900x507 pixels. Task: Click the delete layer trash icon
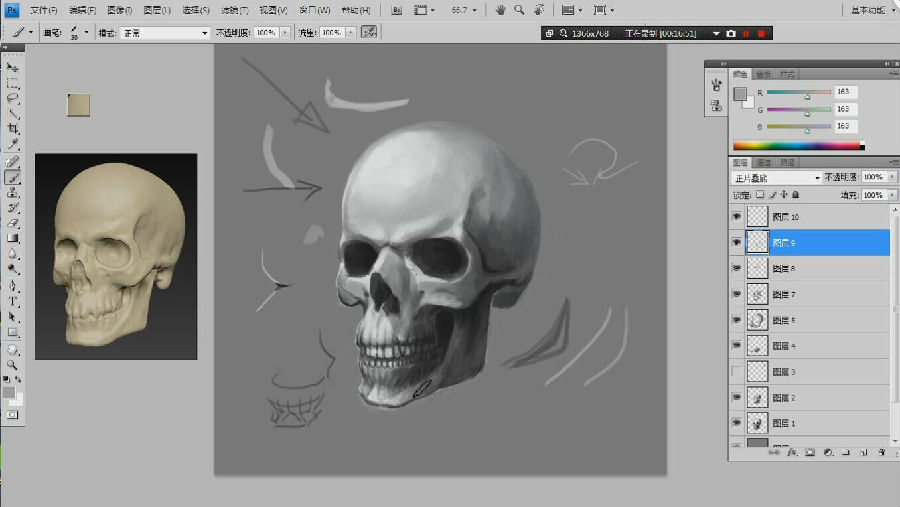882,452
